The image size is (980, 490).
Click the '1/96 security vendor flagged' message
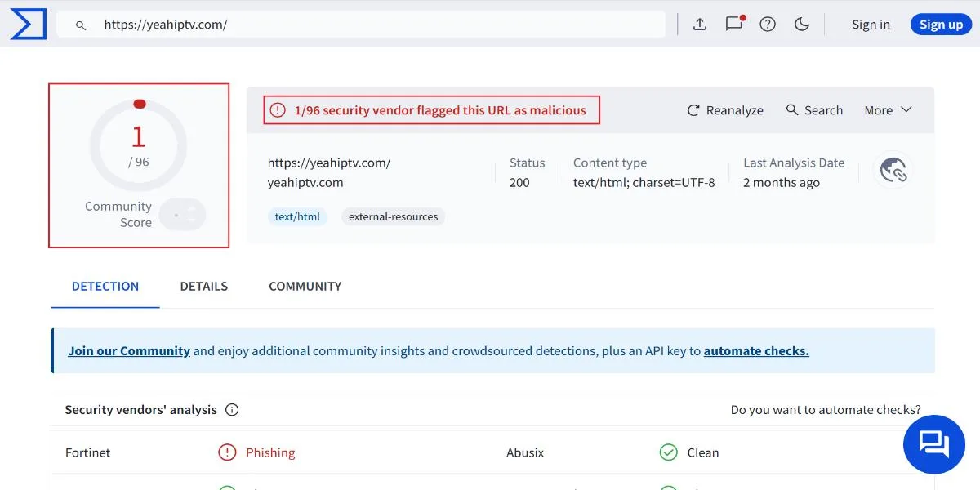pos(440,110)
